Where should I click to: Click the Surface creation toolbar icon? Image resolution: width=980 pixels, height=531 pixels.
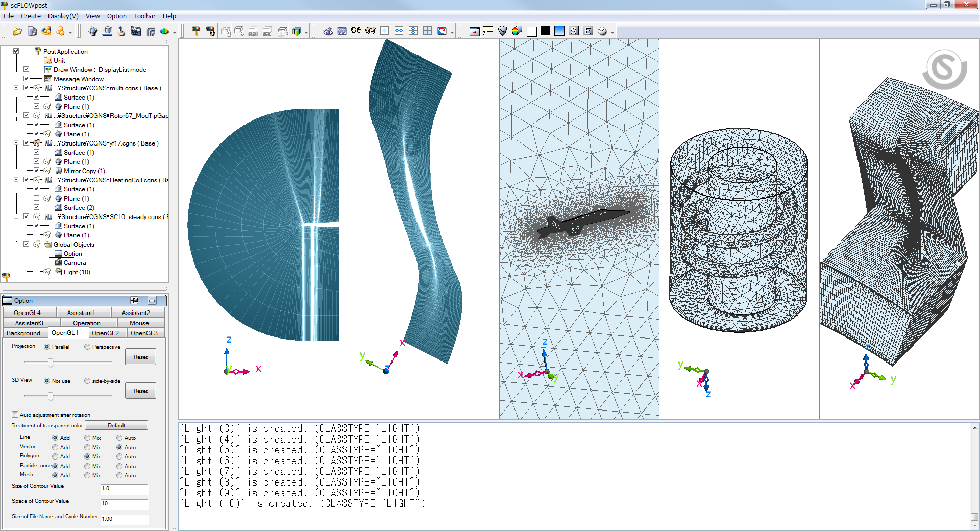tap(107, 31)
